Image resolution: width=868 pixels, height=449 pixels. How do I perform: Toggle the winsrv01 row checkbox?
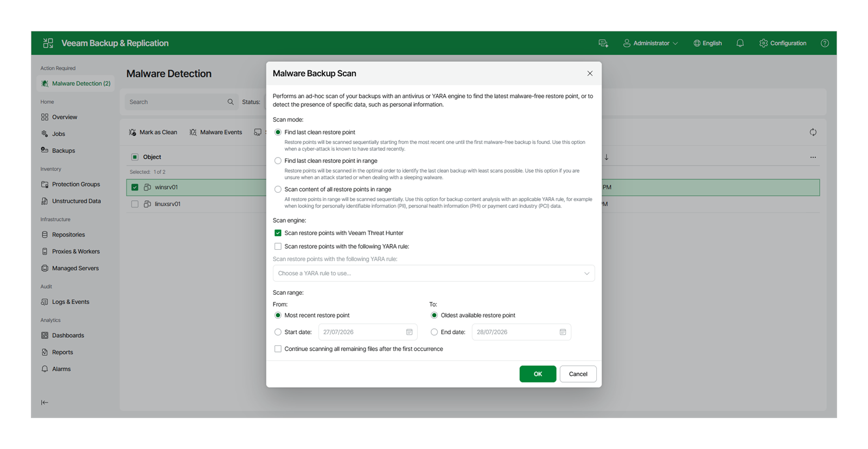tap(135, 187)
